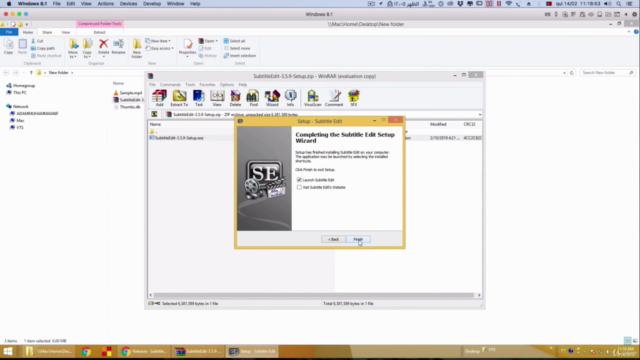The height and width of the screenshot is (360, 640).
Task: Click the Paste icon in Explorer ribbon
Action: (x=22, y=47)
